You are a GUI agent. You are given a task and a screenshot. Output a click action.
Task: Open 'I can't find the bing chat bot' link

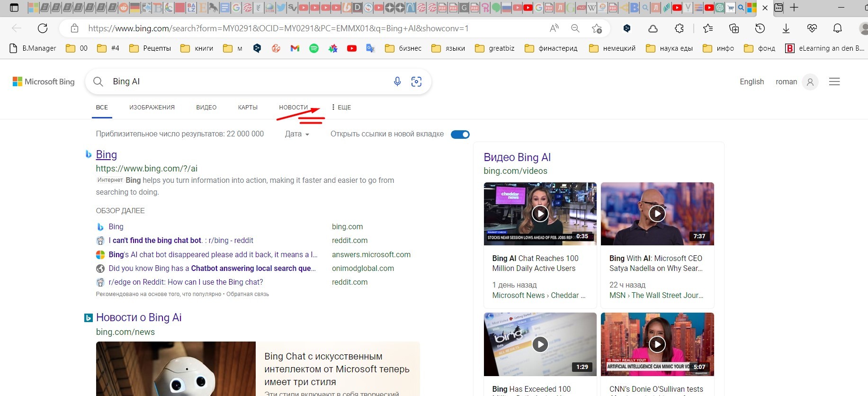(181, 241)
